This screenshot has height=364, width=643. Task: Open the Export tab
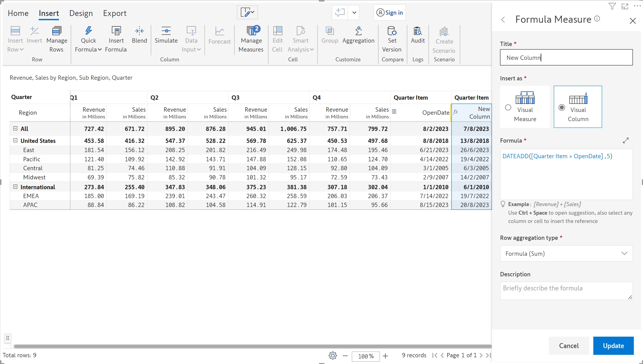coord(115,13)
